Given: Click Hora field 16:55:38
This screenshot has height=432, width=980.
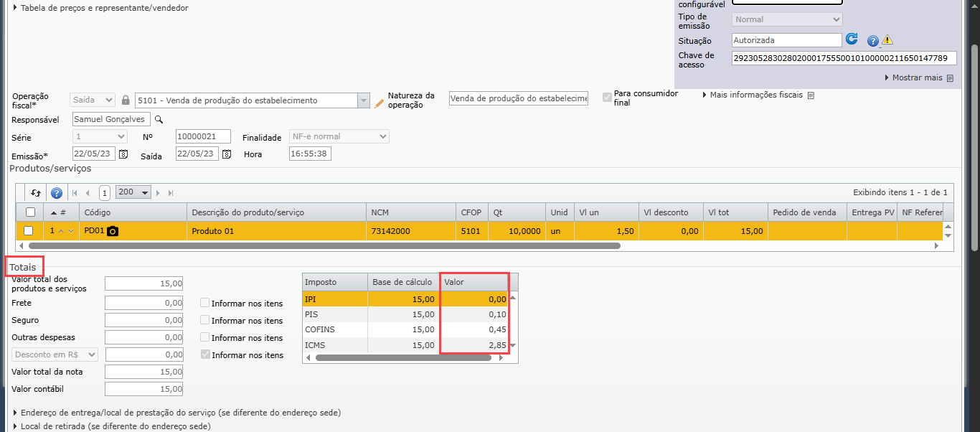Looking at the screenshot, I should (310, 154).
